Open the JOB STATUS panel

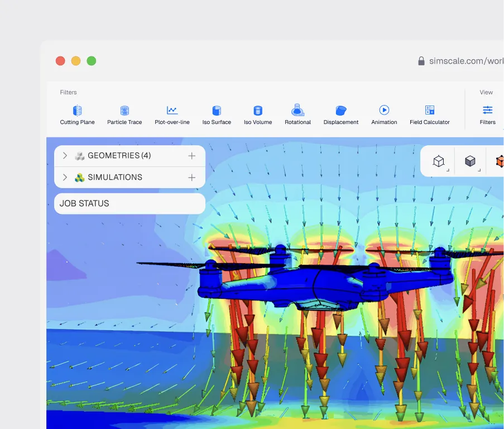pos(130,203)
